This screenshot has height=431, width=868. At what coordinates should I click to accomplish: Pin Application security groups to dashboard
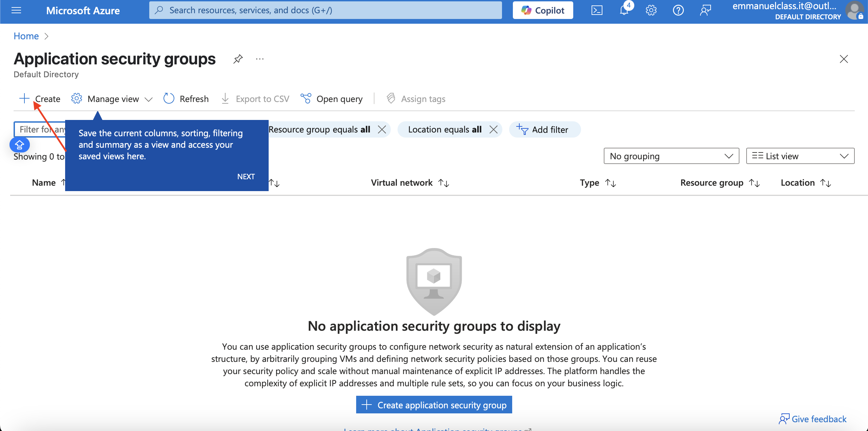[238, 59]
